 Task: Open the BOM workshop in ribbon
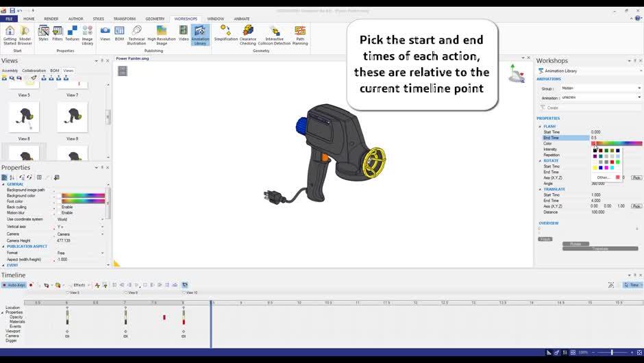(119, 33)
